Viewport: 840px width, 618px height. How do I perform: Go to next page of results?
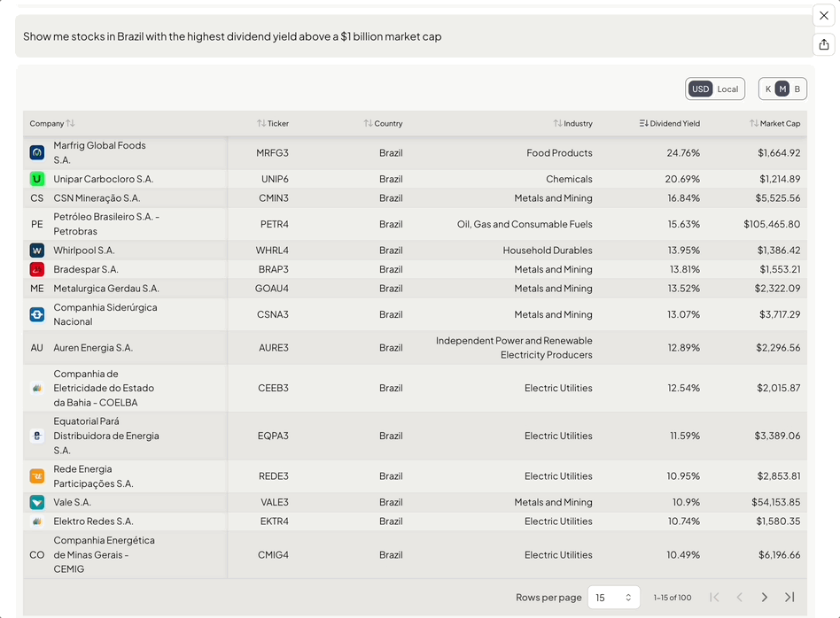765,597
